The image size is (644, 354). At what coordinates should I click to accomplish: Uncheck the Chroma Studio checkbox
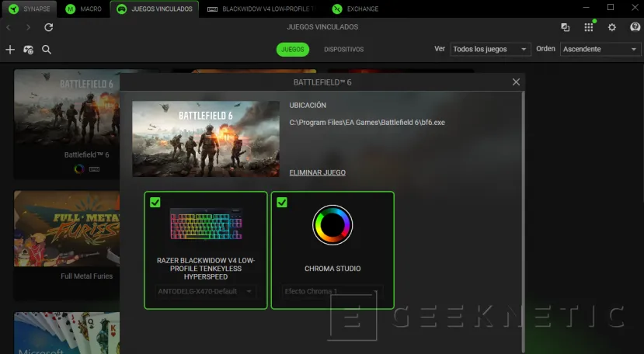click(282, 203)
